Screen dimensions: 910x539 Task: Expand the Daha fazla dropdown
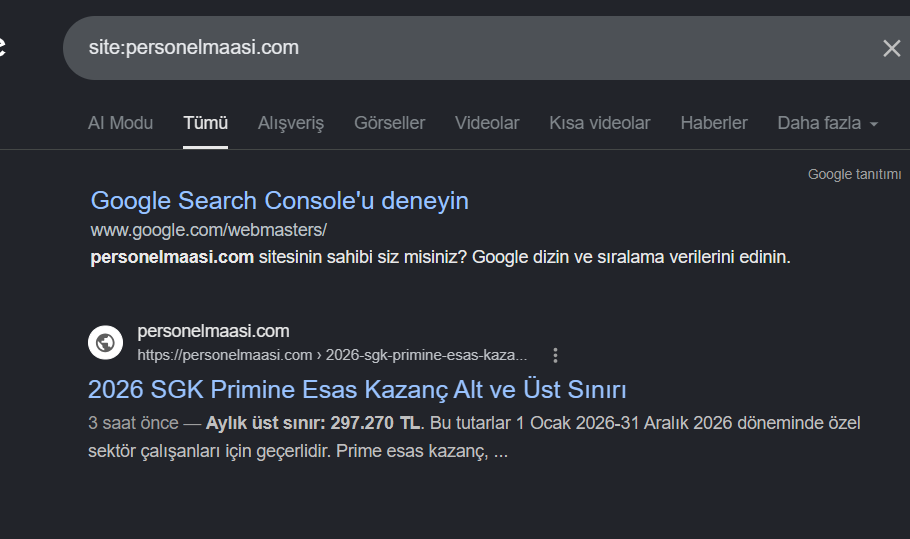pos(828,123)
